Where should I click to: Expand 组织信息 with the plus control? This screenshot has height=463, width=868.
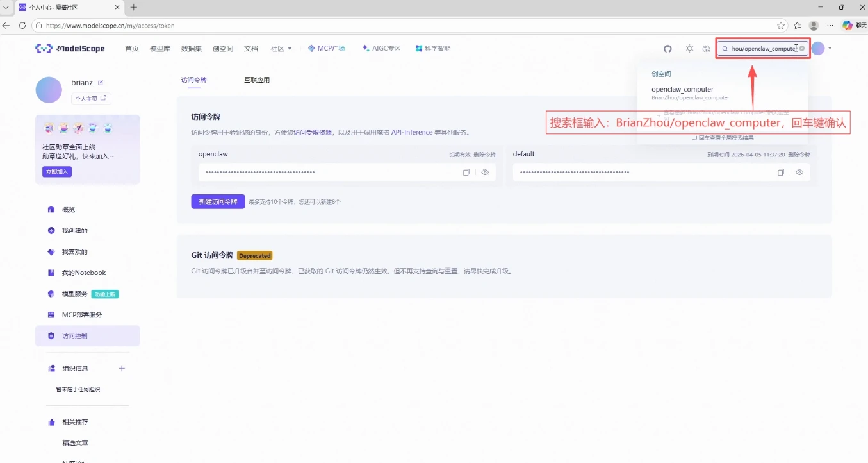[x=122, y=368]
